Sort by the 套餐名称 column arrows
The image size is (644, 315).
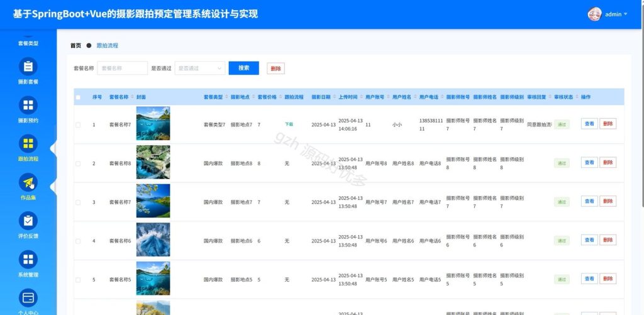click(x=132, y=97)
